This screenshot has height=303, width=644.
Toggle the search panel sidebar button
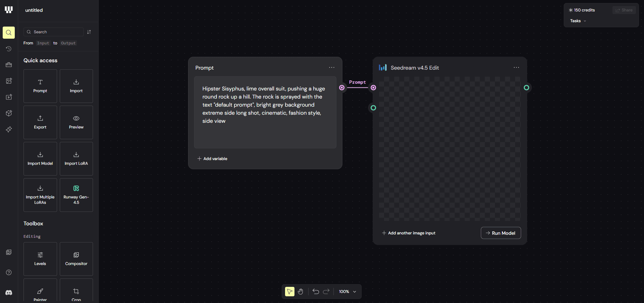click(x=9, y=33)
